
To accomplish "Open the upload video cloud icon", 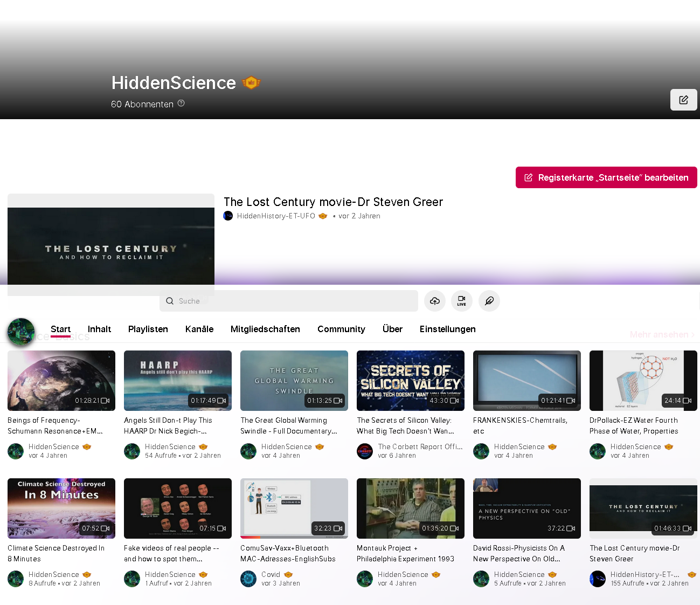I will (x=435, y=301).
